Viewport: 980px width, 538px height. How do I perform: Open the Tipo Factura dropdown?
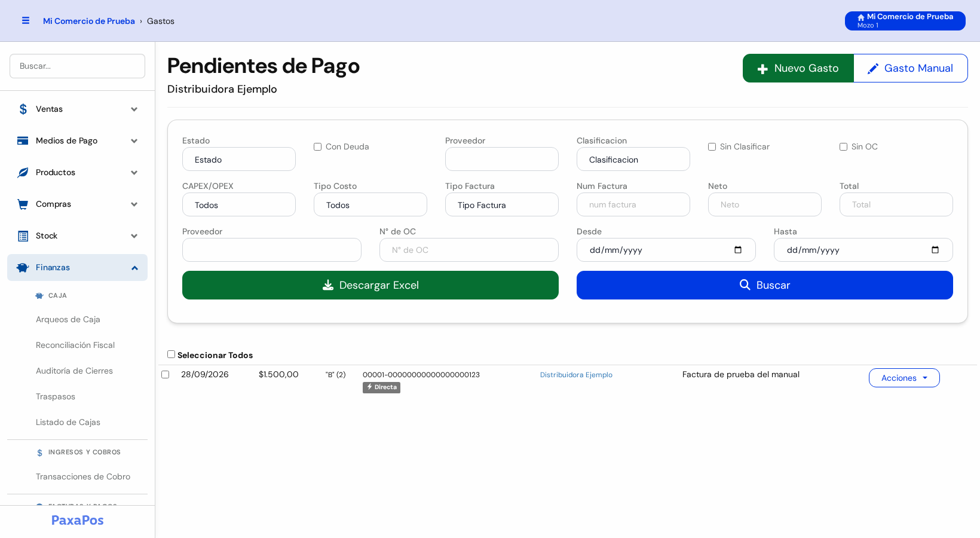(x=502, y=204)
